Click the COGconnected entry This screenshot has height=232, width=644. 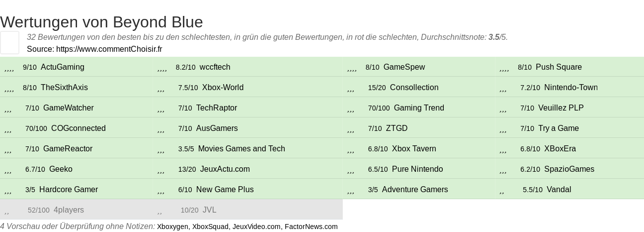(x=79, y=128)
